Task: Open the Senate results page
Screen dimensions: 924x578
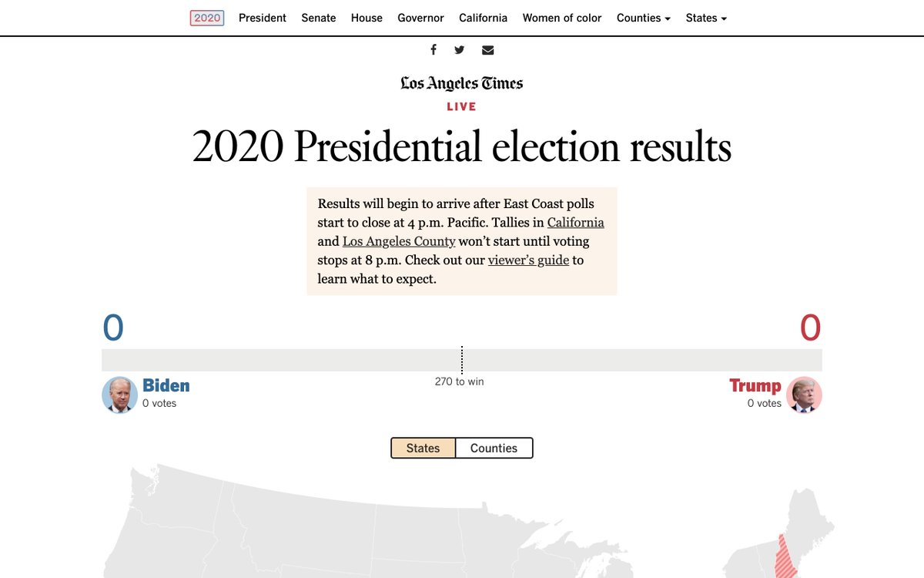Action: click(x=319, y=18)
